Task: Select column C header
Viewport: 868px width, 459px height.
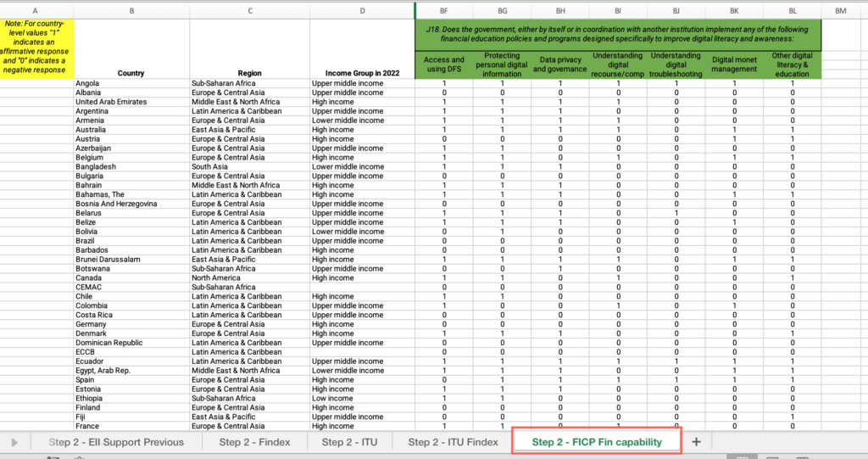Action: click(x=250, y=11)
